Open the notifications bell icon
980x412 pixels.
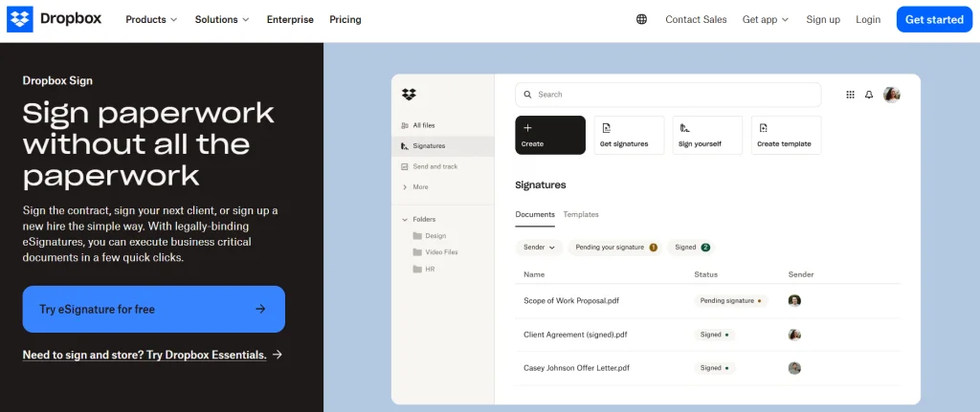[869, 95]
